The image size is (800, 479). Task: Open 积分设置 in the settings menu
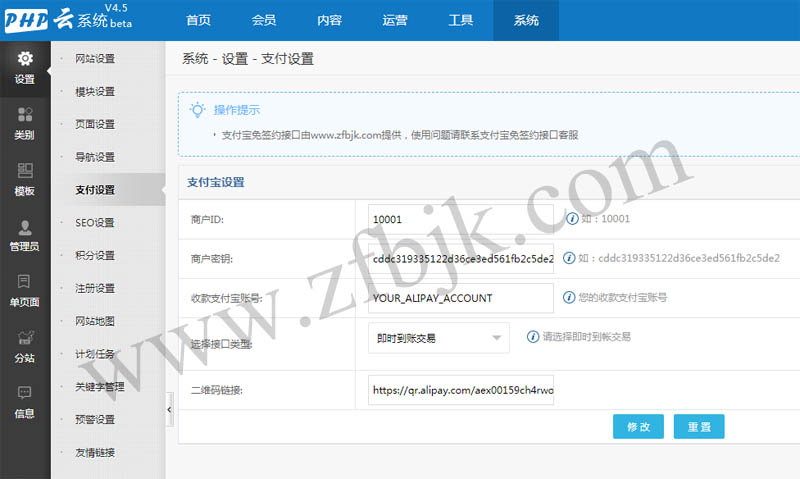pyautogui.click(x=95, y=256)
